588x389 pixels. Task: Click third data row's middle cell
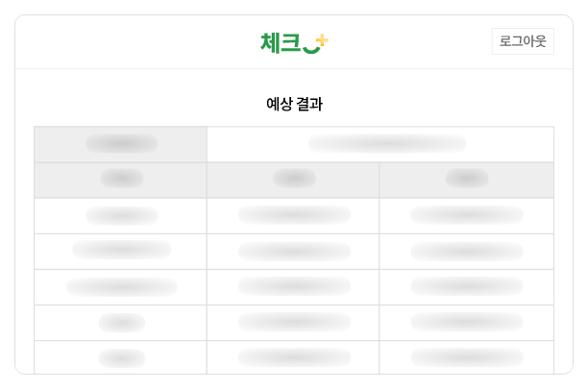pos(293,286)
